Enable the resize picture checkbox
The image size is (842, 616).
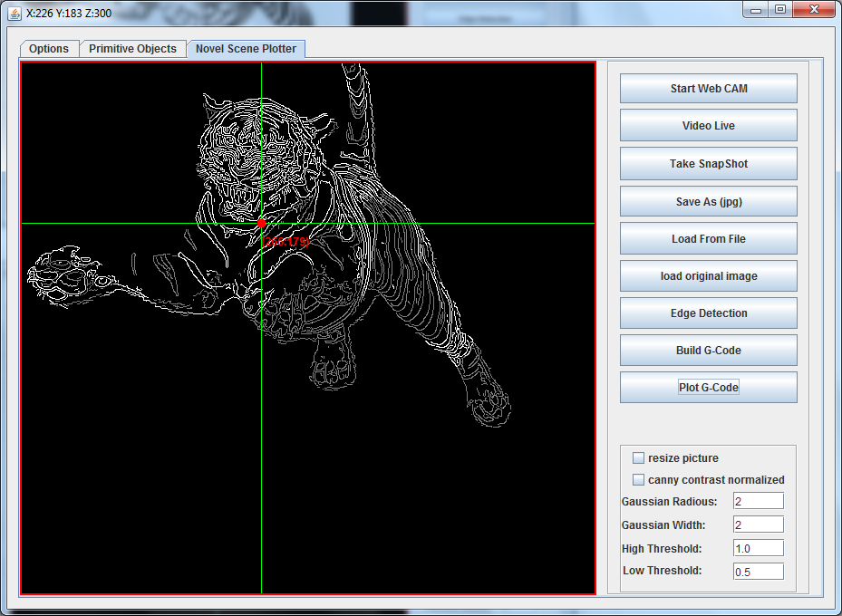click(638, 457)
